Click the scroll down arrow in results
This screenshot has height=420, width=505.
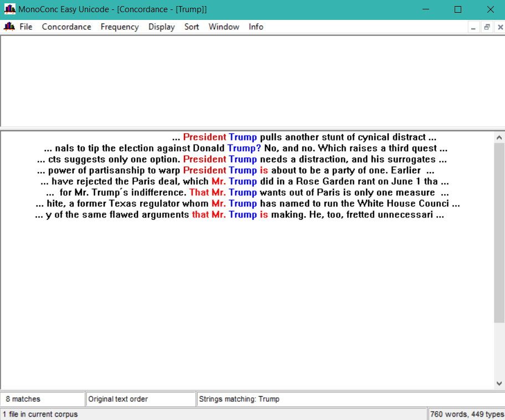click(x=499, y=383)
